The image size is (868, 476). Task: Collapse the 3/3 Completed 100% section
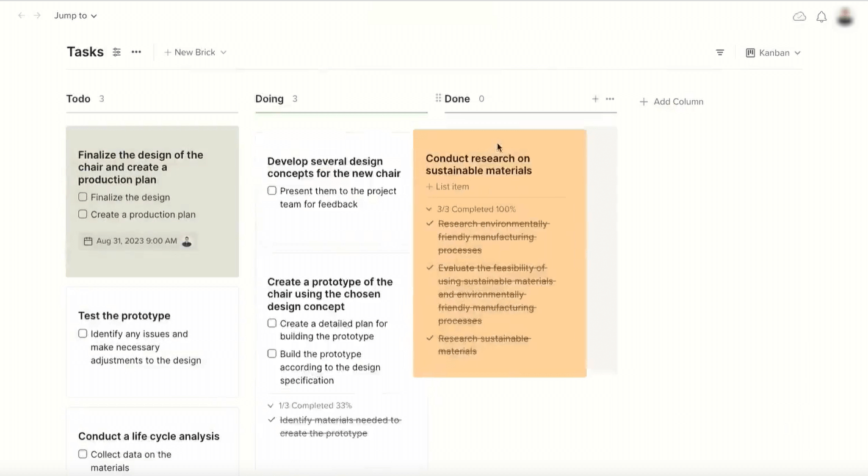pos(429,209)
